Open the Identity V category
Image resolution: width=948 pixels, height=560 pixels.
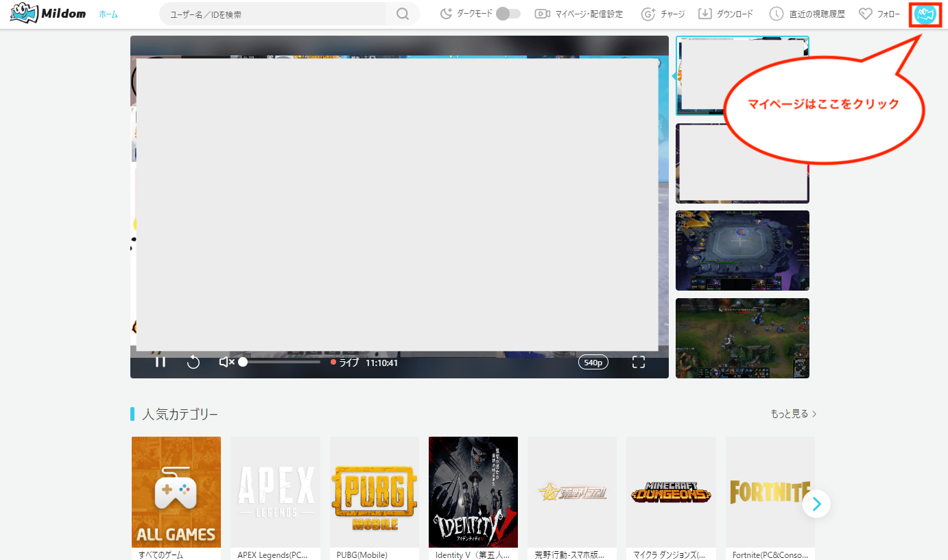tap(473, 492)
